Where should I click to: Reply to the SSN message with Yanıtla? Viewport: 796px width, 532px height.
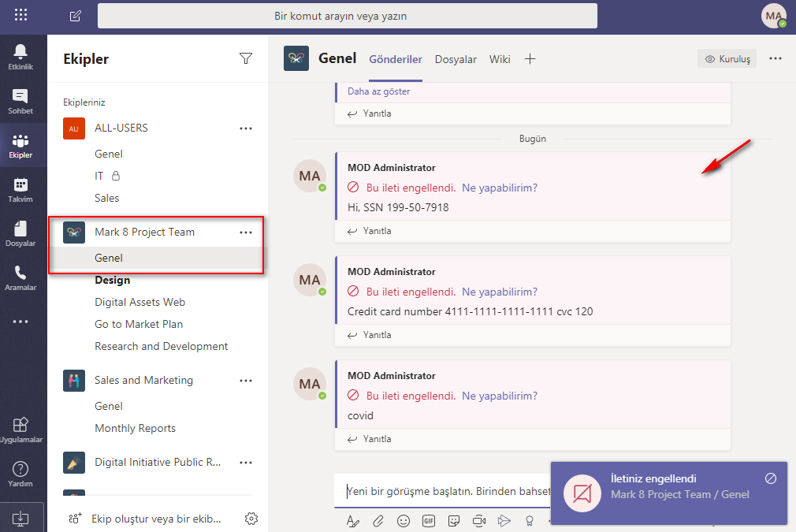[x=370, y=231]
